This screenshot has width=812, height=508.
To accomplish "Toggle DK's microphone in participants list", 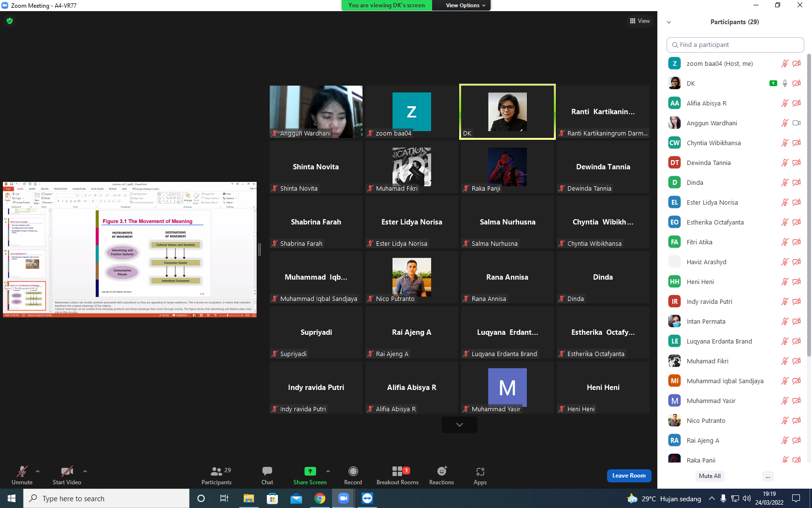I will [x=785, y=83].
